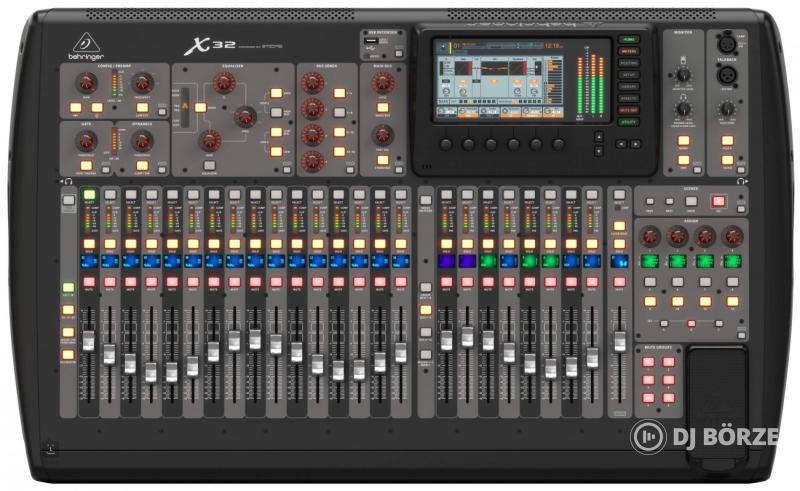This screenshot has height=491, width=800.
Task: Click the top Bus Sends knob
Action: [x=313, y=82]
